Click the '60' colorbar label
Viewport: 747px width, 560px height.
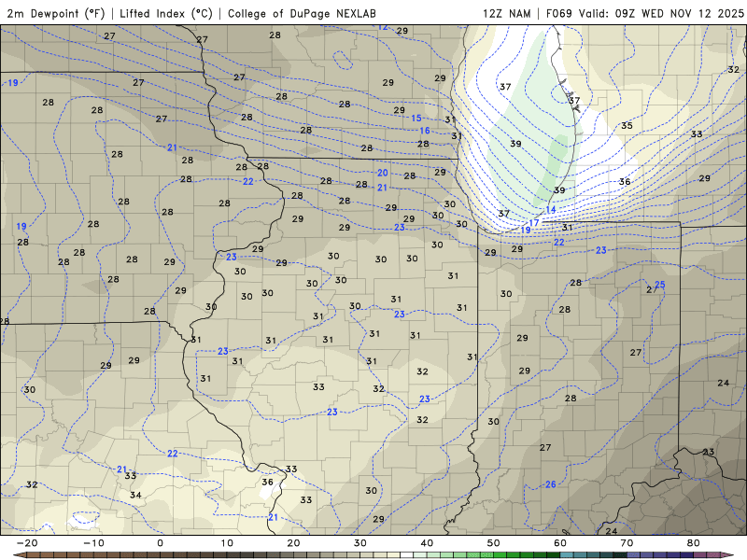pyautogui.click(x=560, y=543)
